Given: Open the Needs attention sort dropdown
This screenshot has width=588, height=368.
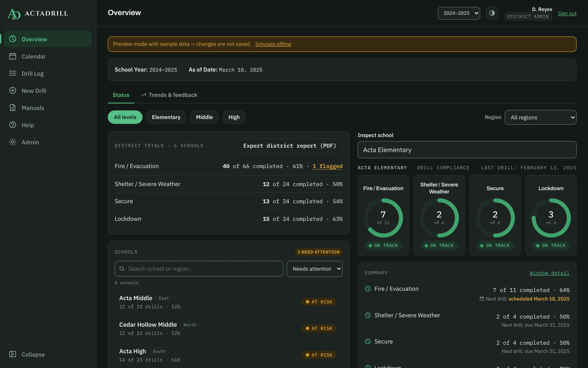Looking at the screenshot, I should [x=314, y=269].
